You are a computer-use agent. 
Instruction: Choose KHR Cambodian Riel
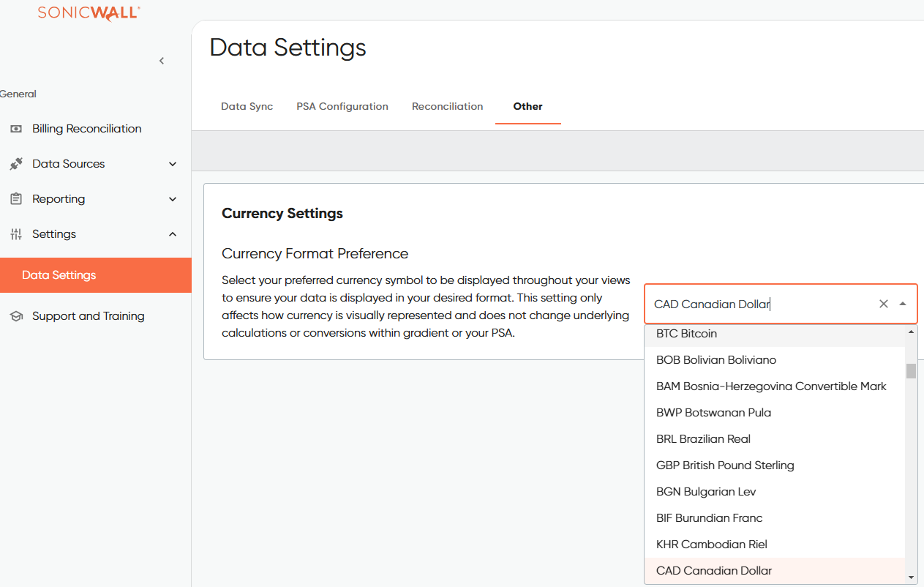775,545
